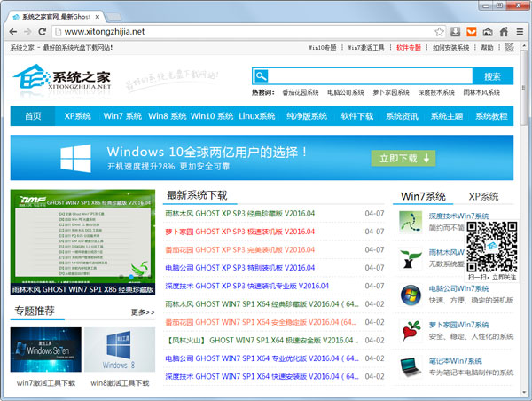532x401 pixels.
Task: Click the download extension icon in toolbar
Action: (x=456, y=32)
